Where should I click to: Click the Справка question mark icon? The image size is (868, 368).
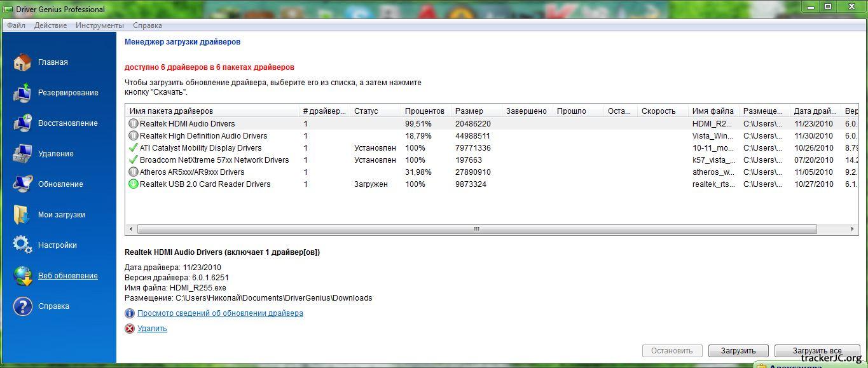pos(22,306)
